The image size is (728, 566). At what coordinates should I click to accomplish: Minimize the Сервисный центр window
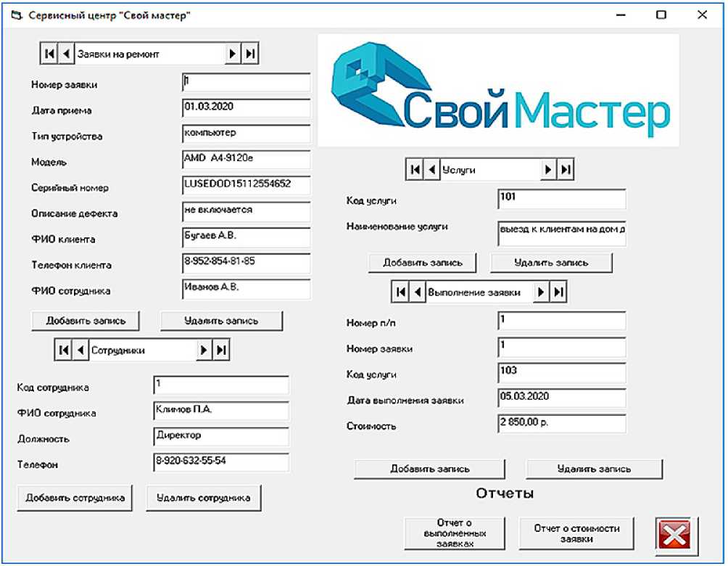(621, 15)
